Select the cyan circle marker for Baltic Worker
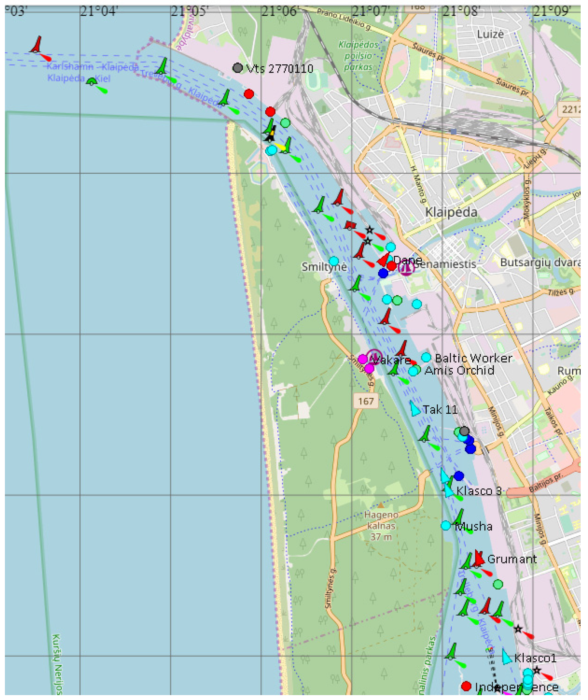This screenshot has height=700, width=588. point(426,358)
